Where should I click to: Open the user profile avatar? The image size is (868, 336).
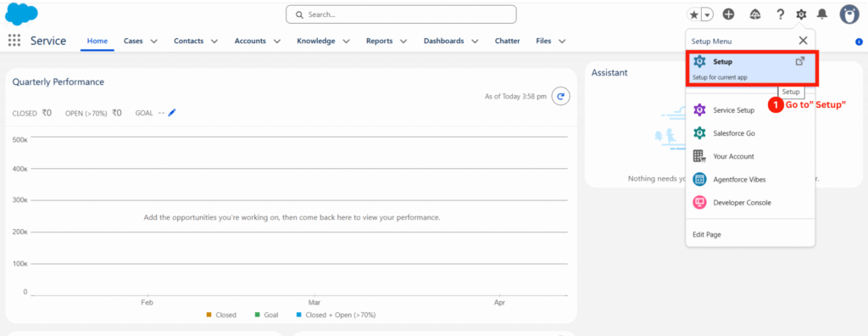coord(849,14)
